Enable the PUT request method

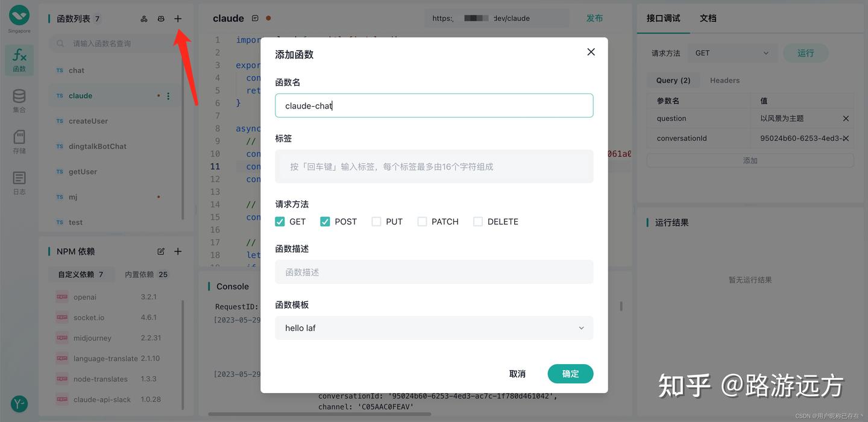pos(376,221)
